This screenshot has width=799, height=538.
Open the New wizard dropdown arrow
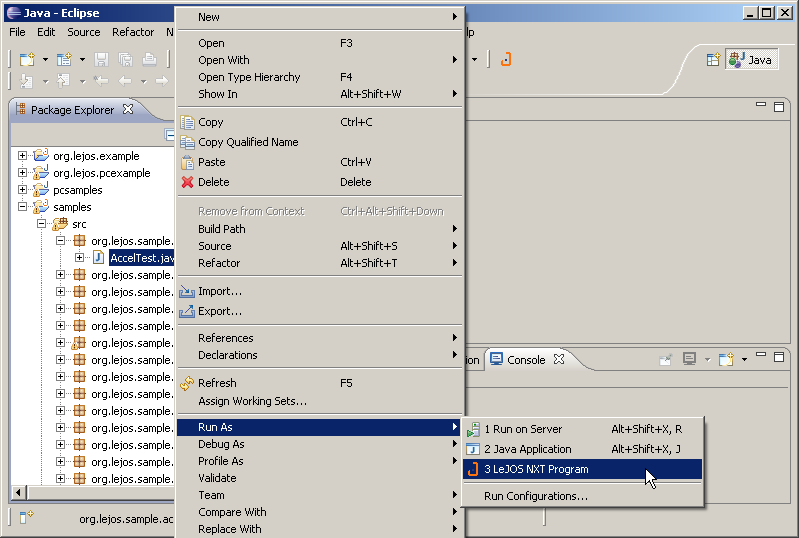(x=45, y=60)
